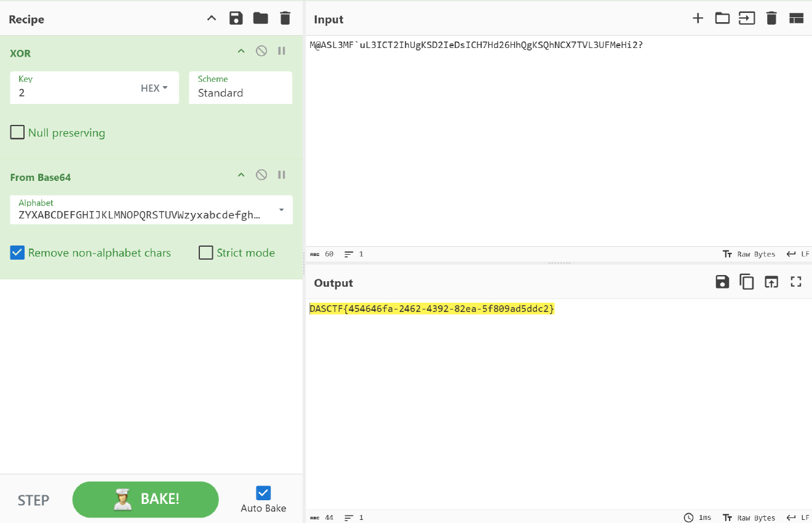Delete the current input
Screen dimensions: 812x523
point(771,18)
